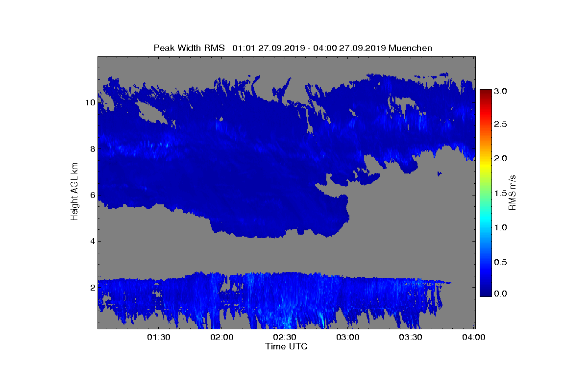Screen dimensions: 588x392
Task: Click the height tick label 10
Action: click(x=90, y=102)
